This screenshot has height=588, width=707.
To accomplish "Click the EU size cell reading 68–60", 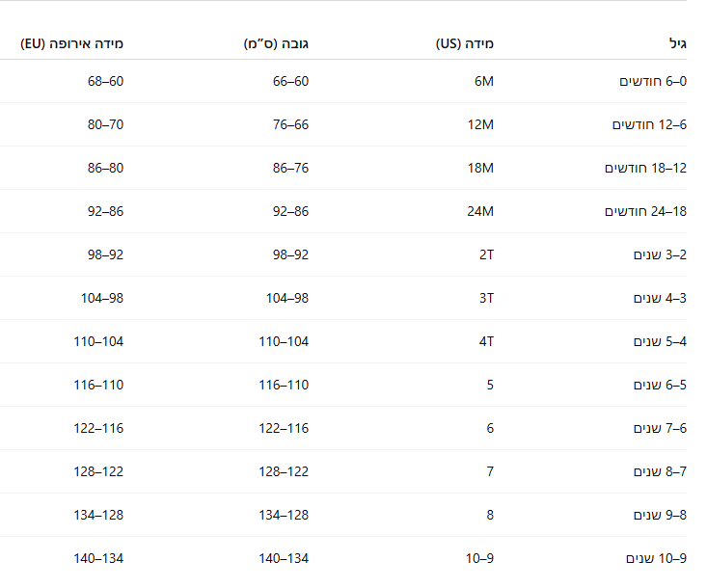I will [105, 81].
